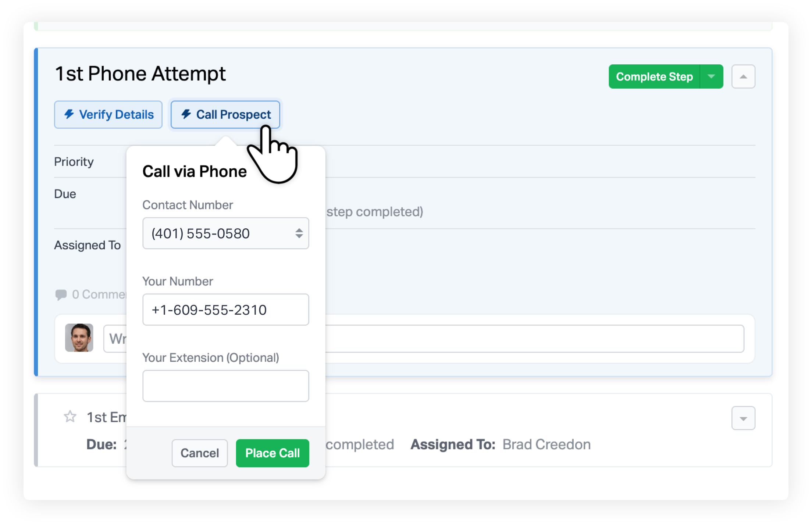Mark the step done with Complete Step
Screen dimensions: 812x525
pyautogui.click(x=654, y=76)
